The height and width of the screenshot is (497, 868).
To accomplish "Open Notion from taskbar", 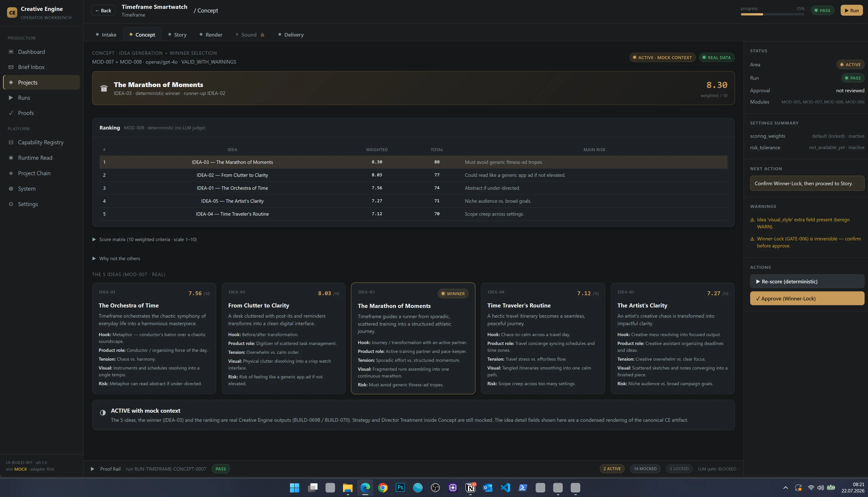I will click(470, 488).
